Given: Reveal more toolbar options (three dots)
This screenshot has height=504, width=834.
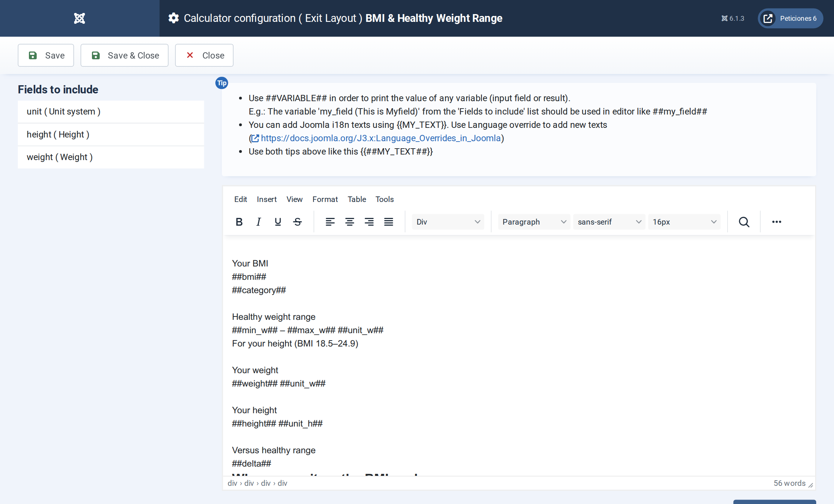Looking at the screenshot, I should pyautogui.click(x=777, y=222).
